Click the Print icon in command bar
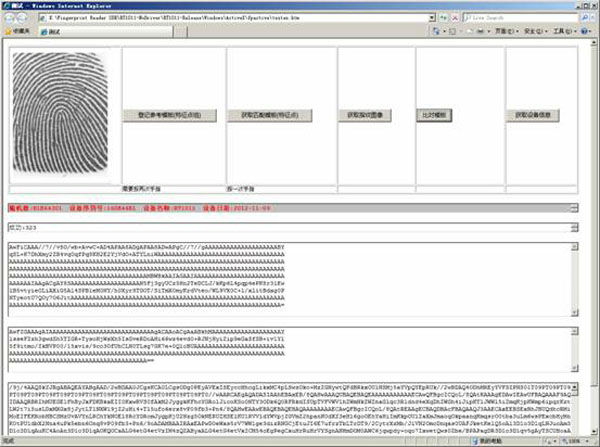 [x=480, y=31]
